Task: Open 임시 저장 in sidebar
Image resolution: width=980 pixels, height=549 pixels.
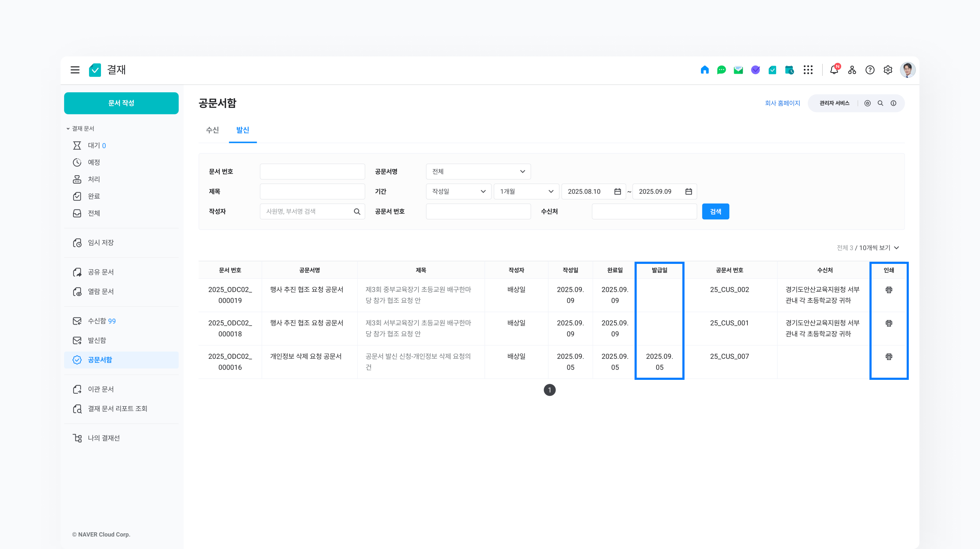Action: pos(101,243)
